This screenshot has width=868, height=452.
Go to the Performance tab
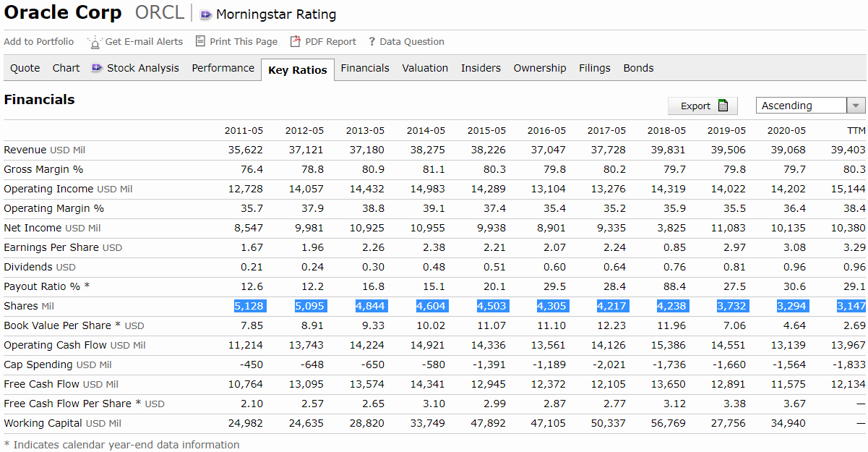223,68
